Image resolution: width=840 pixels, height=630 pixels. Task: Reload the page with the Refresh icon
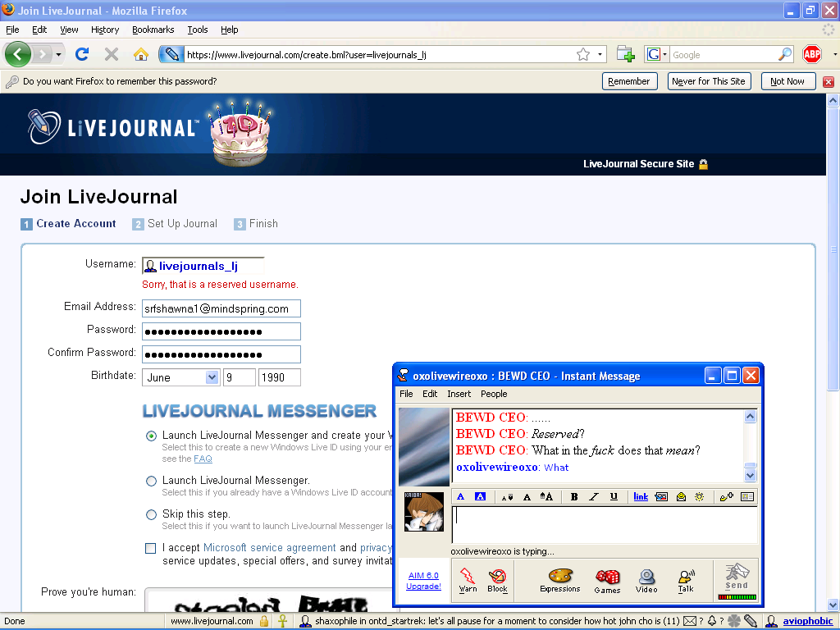pos(82,54)
